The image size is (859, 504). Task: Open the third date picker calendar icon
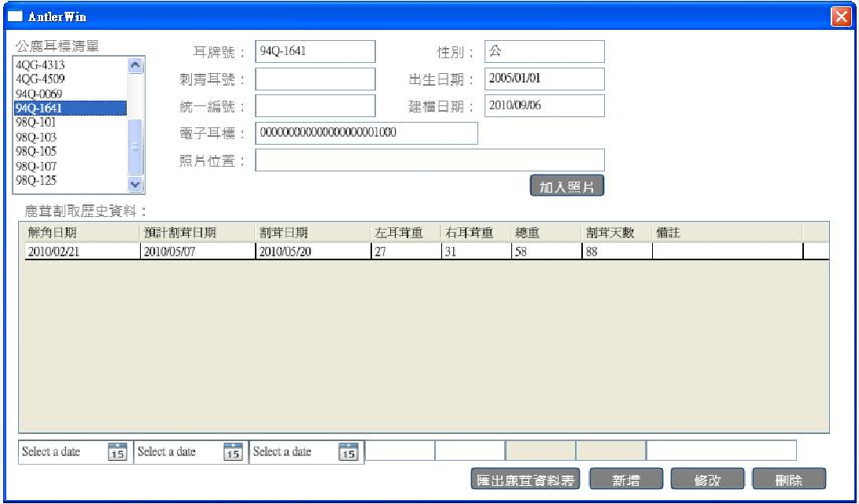(x=348, y=452)
